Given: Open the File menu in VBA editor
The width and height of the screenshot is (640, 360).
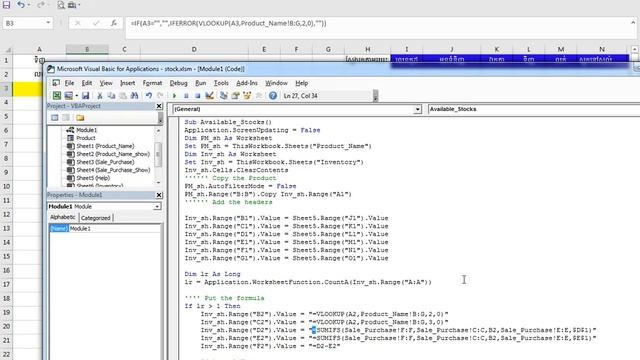Looking at the screenshot, I should pos(69,83).
